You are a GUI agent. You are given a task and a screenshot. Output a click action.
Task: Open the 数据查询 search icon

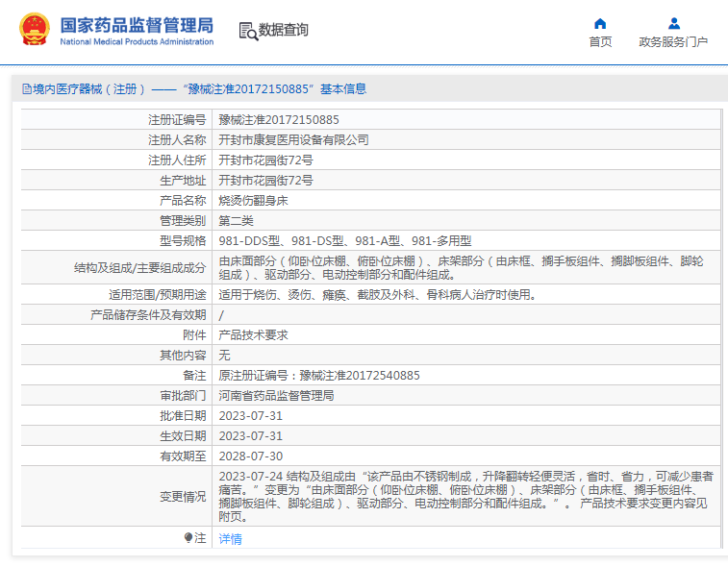pos(248,31)
